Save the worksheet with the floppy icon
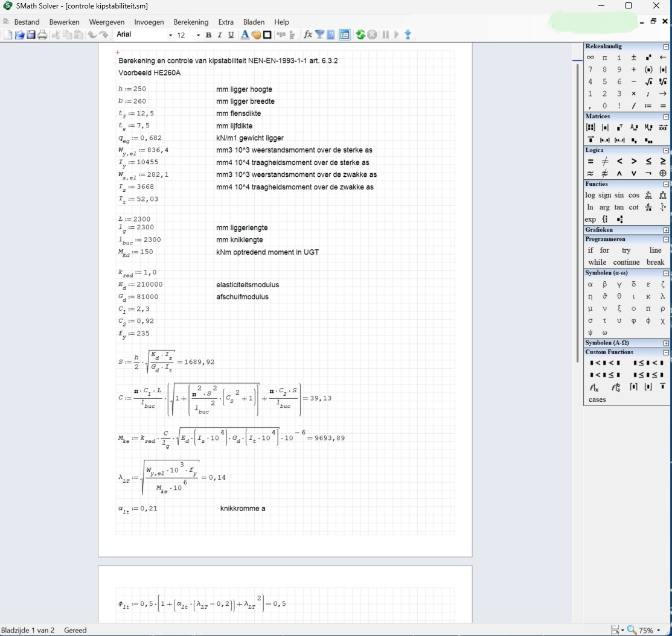 tap(31, 34)
